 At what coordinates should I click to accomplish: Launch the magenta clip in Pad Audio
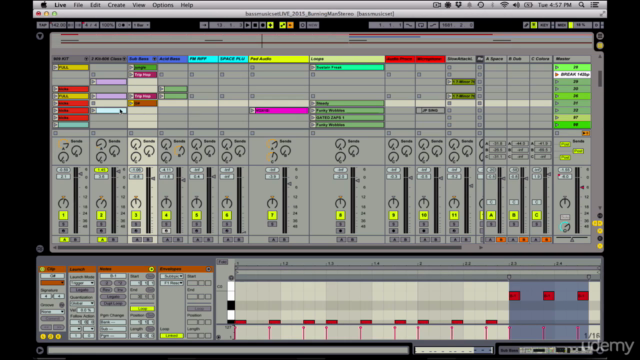point(252,111)
